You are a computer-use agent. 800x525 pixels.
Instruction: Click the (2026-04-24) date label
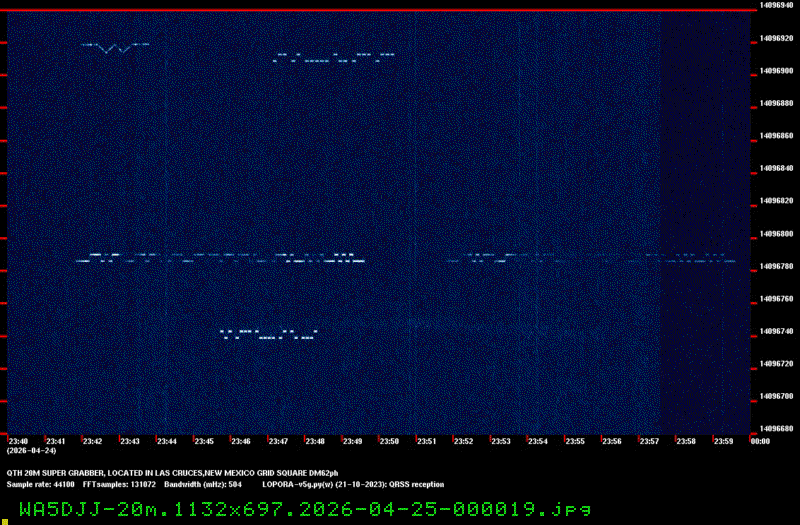pos(29,451)
